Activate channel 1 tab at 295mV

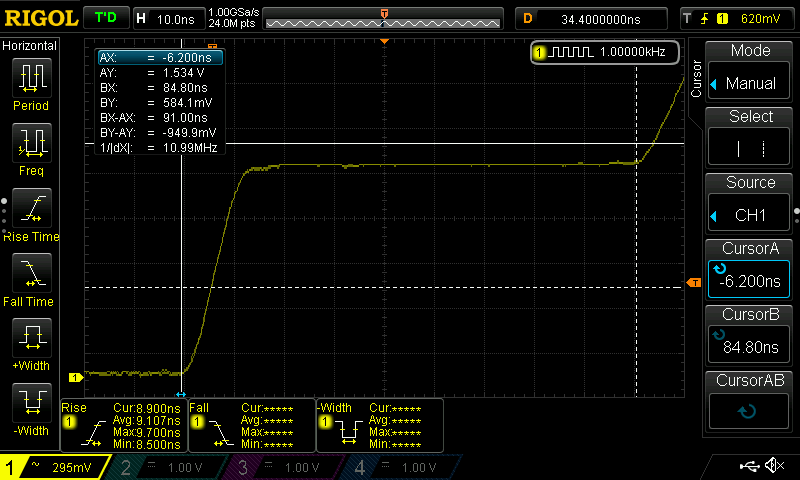pyautogui.click(x=54, y=467)
